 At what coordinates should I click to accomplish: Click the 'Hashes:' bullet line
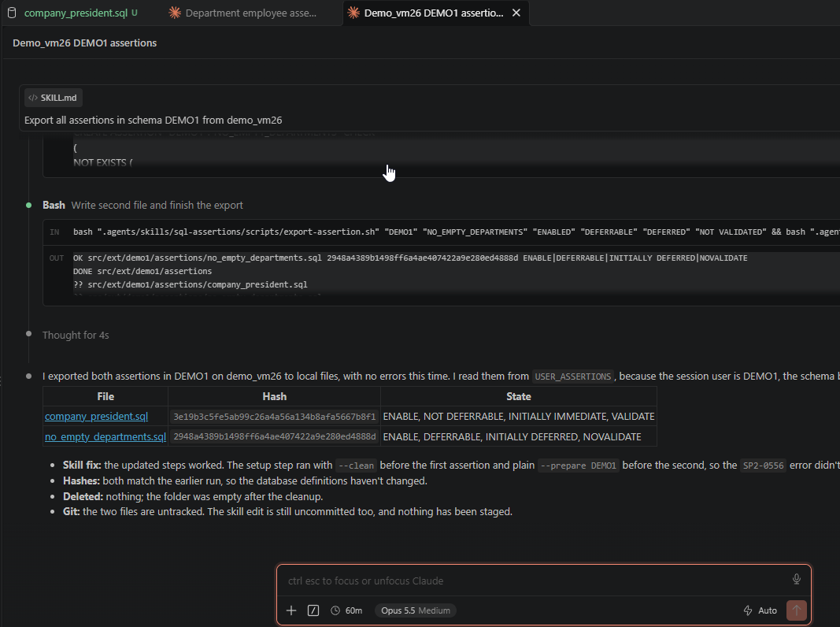pos(245,481)
